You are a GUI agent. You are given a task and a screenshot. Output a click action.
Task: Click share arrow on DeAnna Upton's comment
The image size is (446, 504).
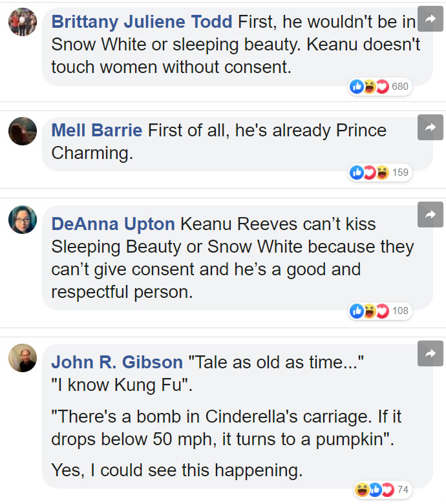(430, 215)
